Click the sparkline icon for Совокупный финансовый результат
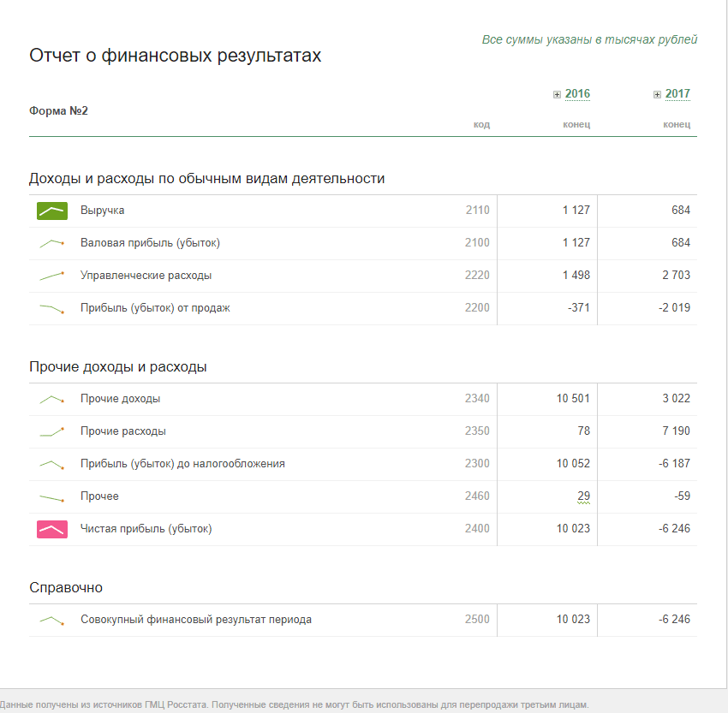 tap(52, 620)
